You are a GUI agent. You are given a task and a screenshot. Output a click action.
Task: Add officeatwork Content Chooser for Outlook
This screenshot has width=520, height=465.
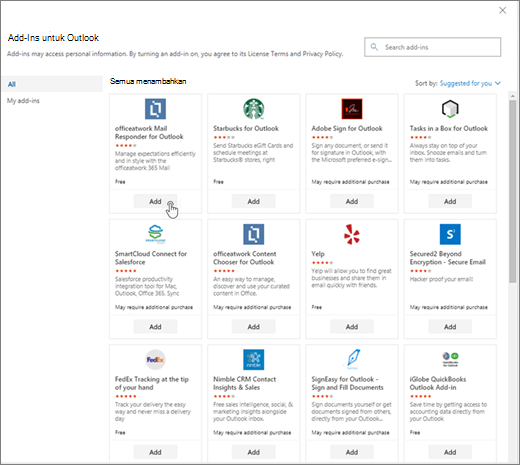click(254, 327)
